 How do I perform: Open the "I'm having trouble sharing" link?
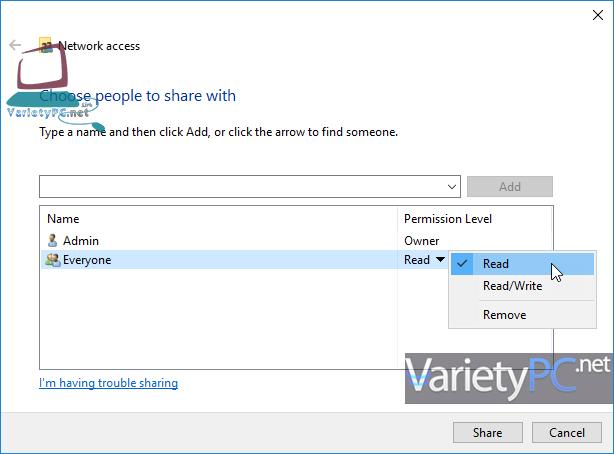coord(108,383)
